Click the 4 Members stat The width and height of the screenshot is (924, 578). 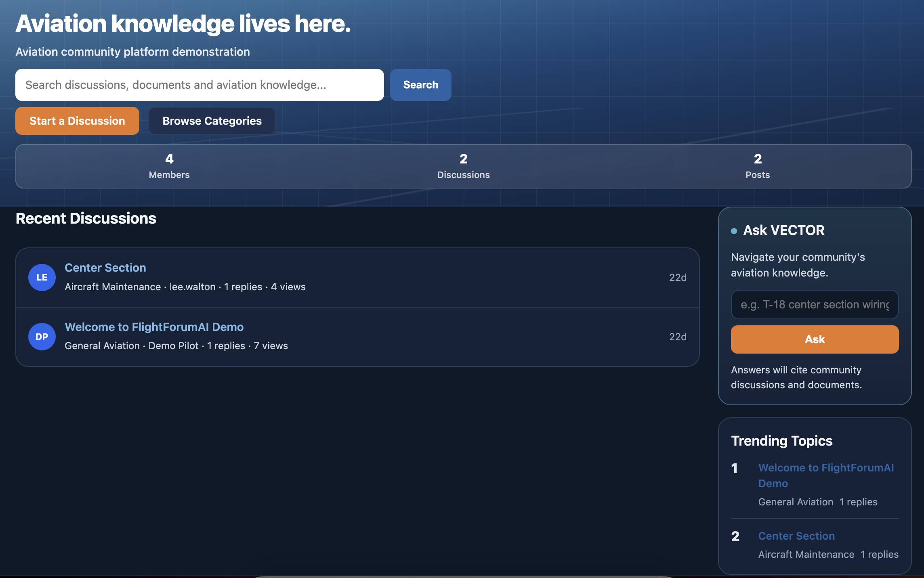tap(169, 166)
